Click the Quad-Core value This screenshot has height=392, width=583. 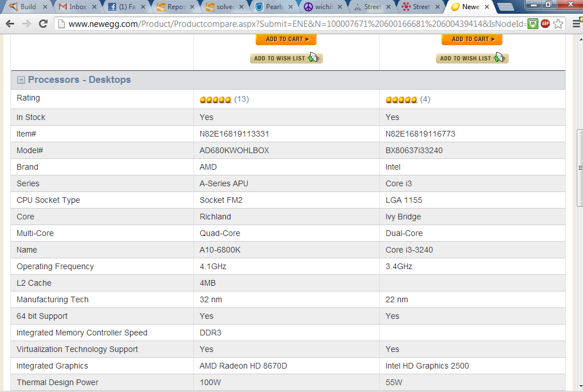(x=220, y=234)
